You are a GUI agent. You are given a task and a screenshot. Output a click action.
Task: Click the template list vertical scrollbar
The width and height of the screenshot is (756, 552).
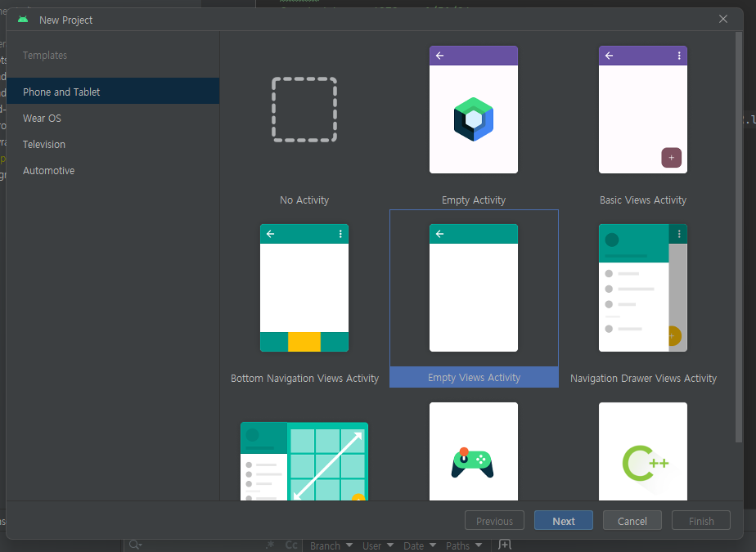(x=739, y=236)
